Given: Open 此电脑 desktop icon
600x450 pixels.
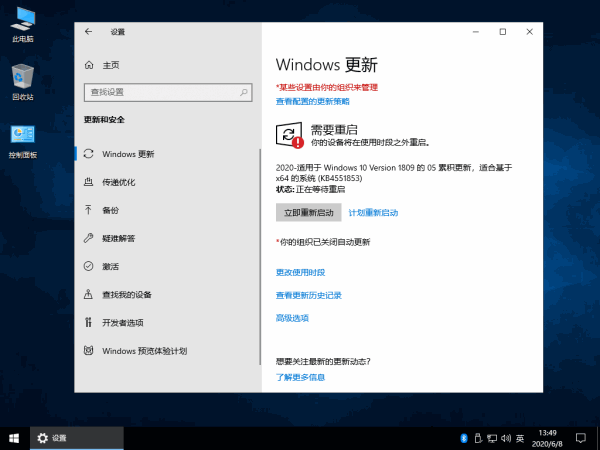Looking at the screenshot, I should point(23,24).
